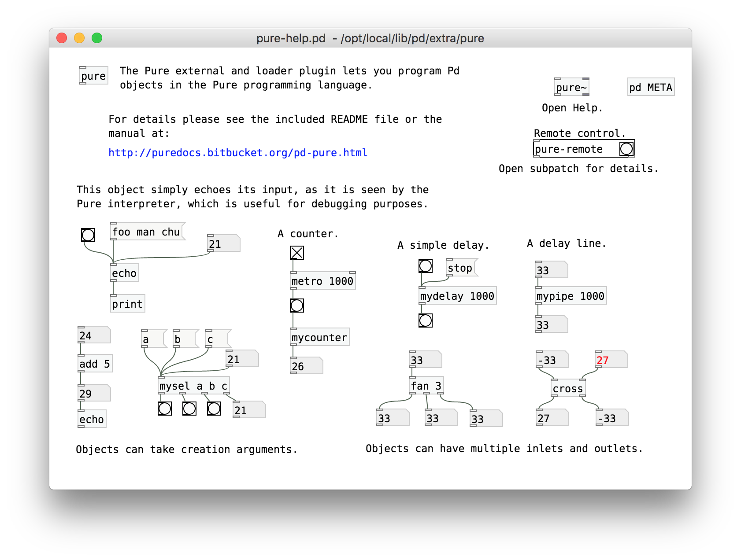Select the -33 number box above cross
741x560 pixels.
coord(552,360)
